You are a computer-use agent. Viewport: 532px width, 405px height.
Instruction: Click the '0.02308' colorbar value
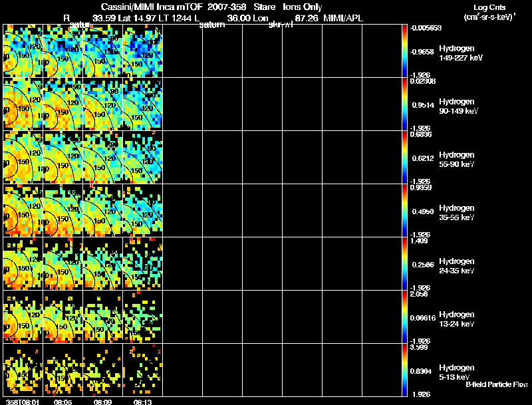(423, 81)
